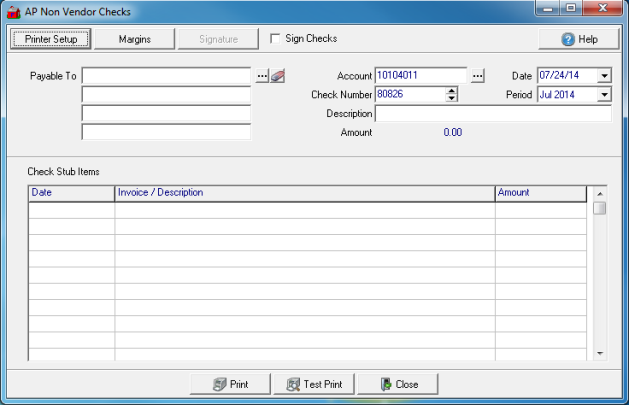Screen dimensions: 629x405
Task: Click the eraser icon beside Payable To
Action: point(278,75)
